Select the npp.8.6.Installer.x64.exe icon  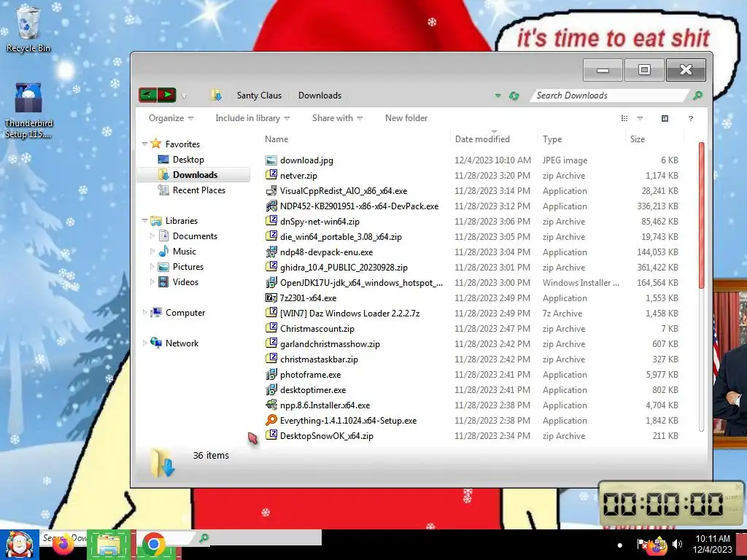pos(271,405)
